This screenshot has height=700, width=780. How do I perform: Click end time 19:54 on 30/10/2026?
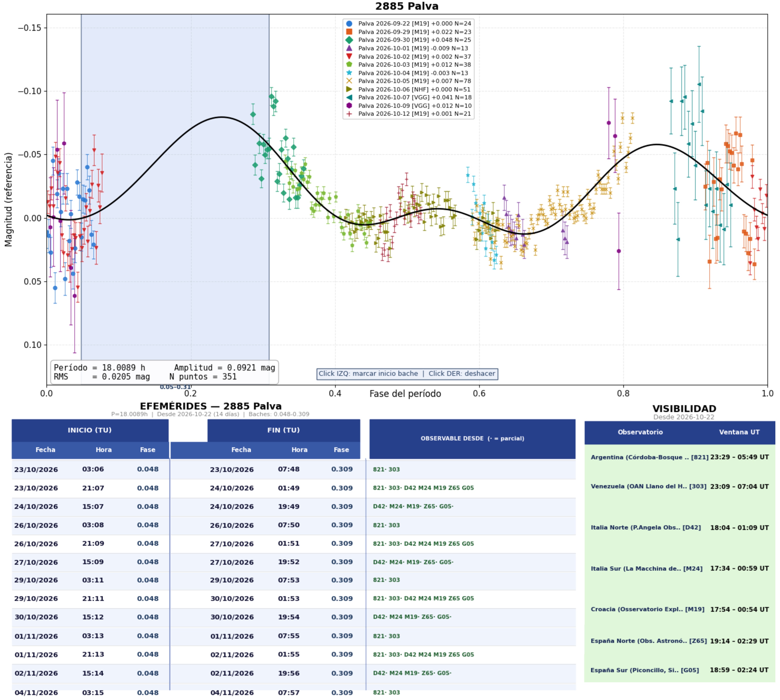pos(289,617)
